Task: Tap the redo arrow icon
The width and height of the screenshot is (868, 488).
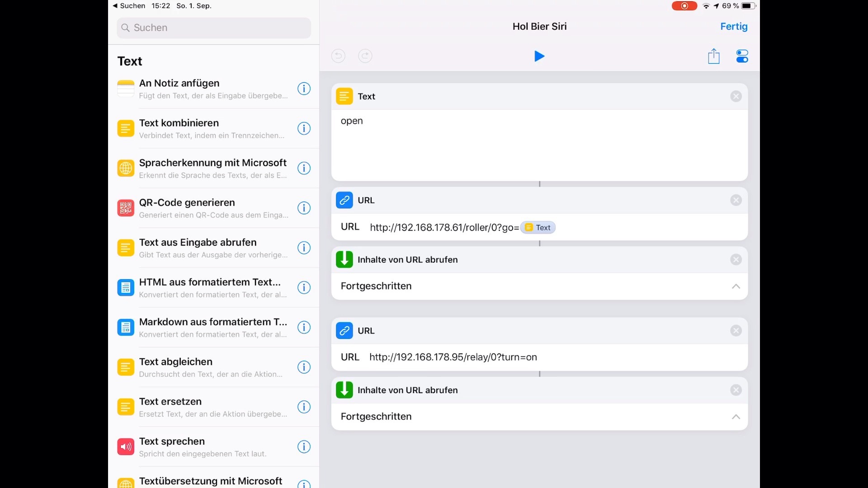Action: coord(365,56)
